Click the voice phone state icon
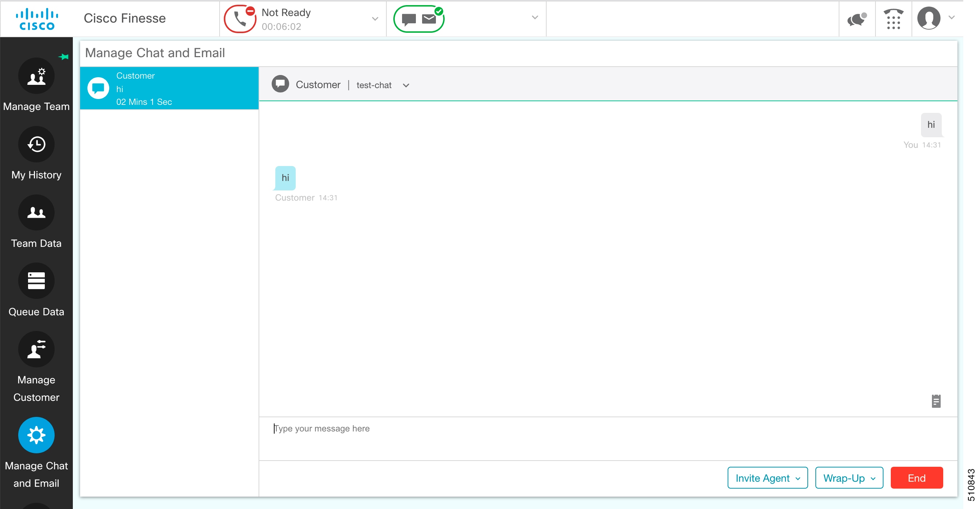Viewport: 980px width, 509px height. click(x=240, y=19)
